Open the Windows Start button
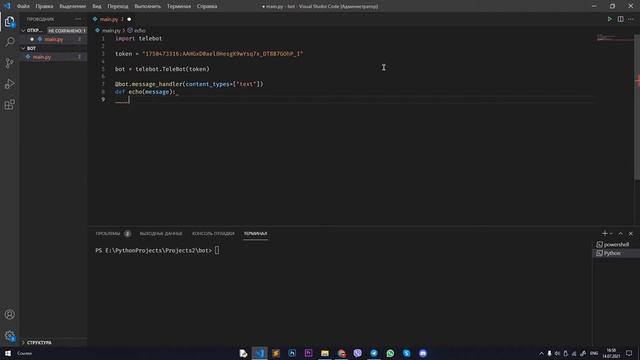The image size is (640, 360). coord(8,353)
